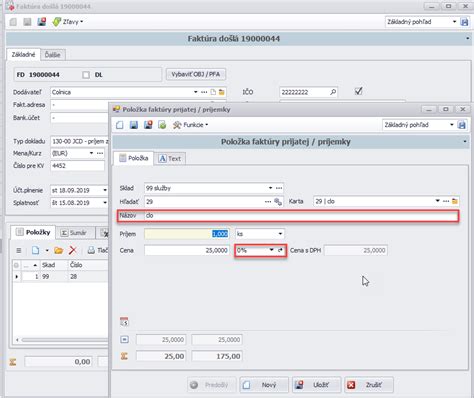Click the Sklad column header in the items grid
Screen dimensions: 474x398
[54, 265]
